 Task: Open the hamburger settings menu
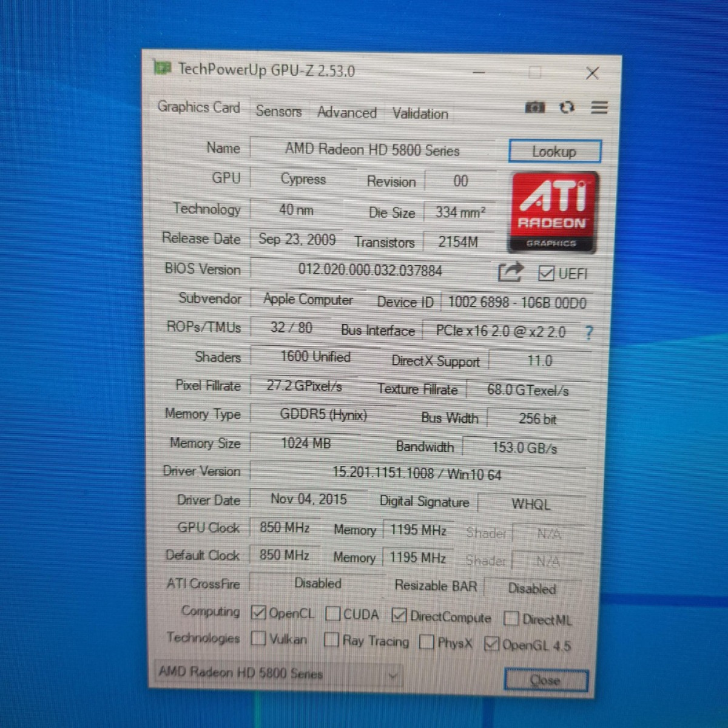(599, 107)
